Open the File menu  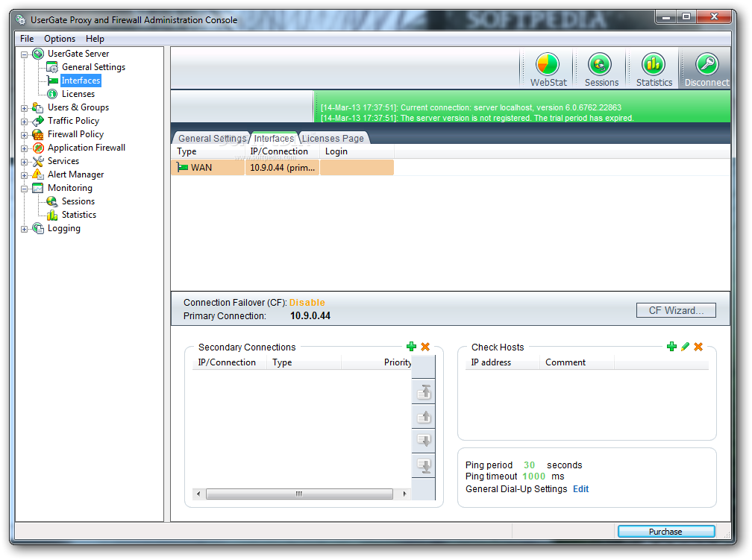coord(27,39)
